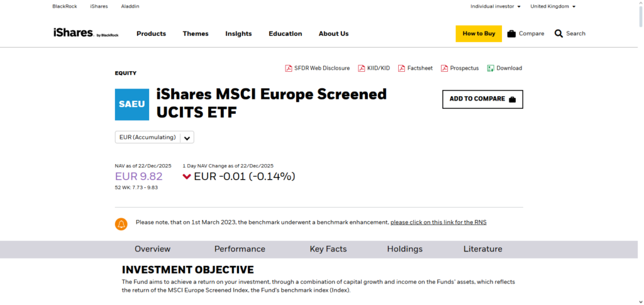Open the Education menu
644x305 pixels.
286,34
